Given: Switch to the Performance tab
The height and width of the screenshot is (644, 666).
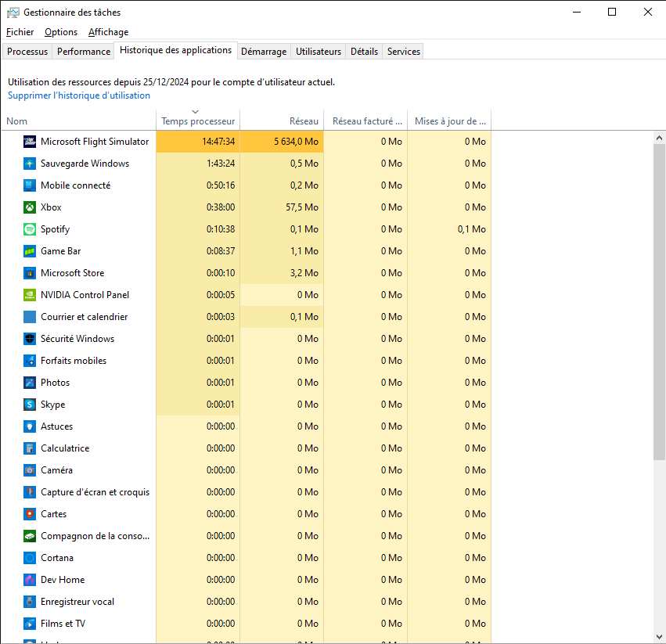Looking at the screenshot, I should coord(84,52).
